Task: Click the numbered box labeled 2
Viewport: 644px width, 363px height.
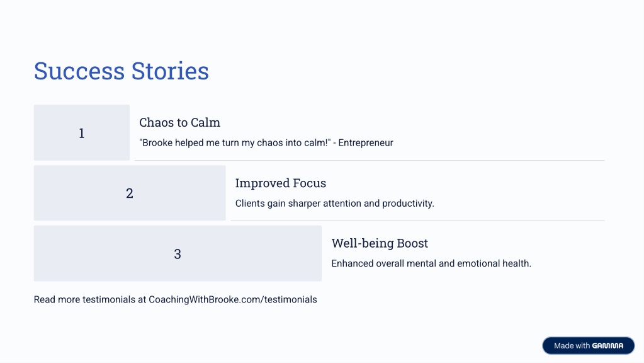Action: 130,193
